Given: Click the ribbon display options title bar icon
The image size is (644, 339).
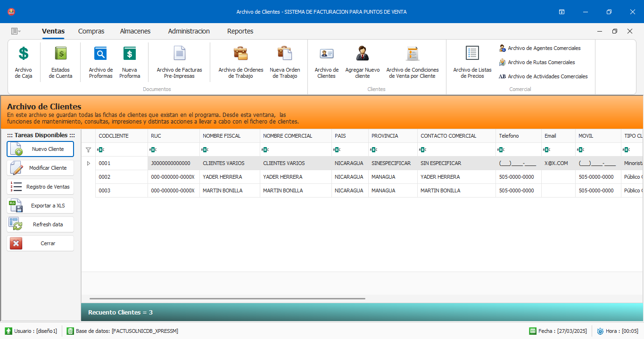Looking at the screenshot, I should [562, 12].
